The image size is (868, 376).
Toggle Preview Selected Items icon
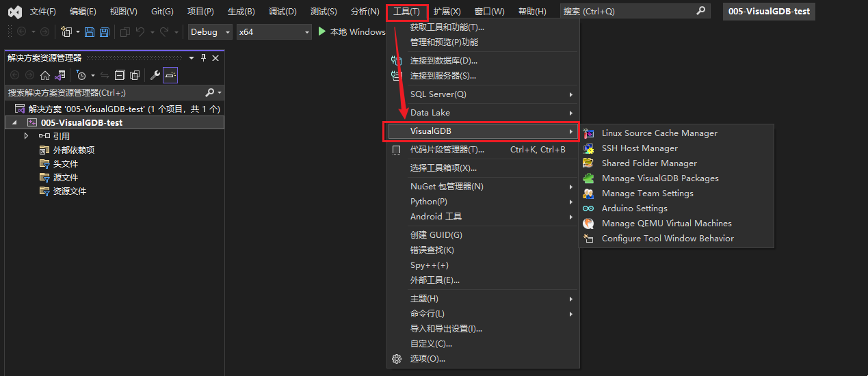(170, 75)
